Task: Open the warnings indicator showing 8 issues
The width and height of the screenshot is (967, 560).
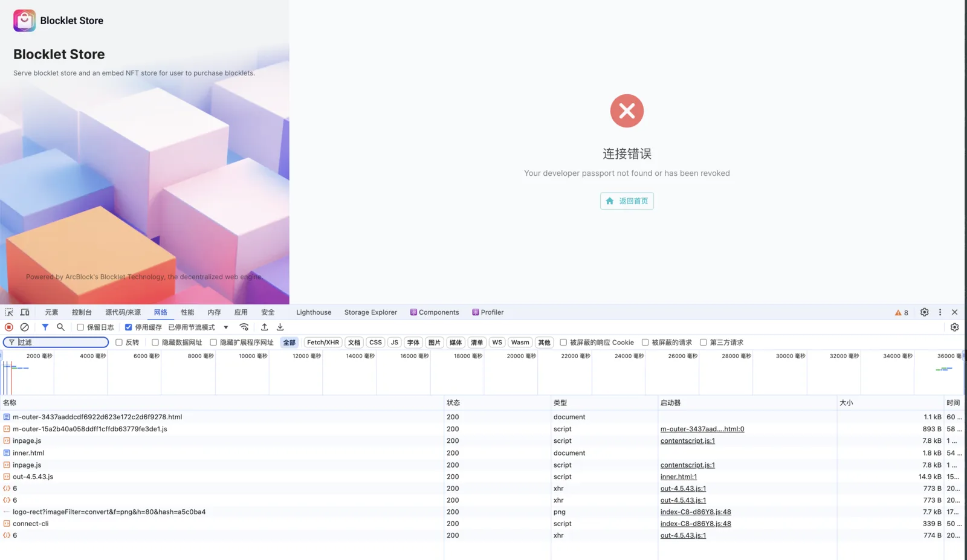Action: (902, 312)
